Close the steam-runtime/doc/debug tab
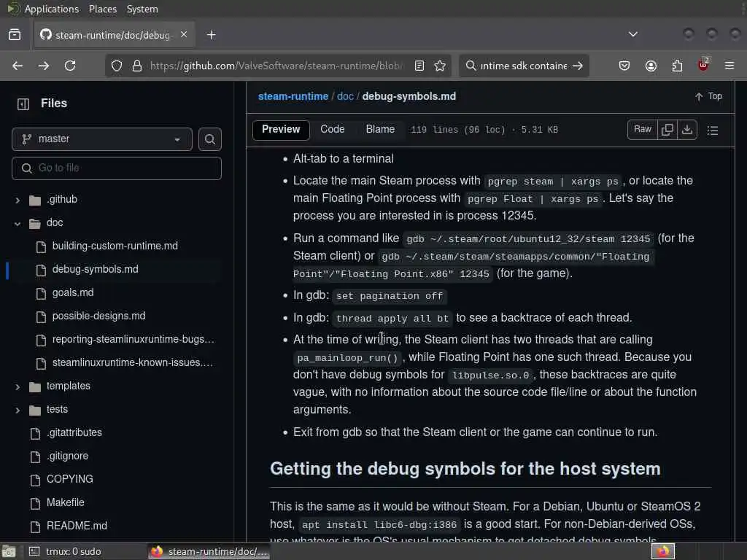Viewport: 747px width, 560px height. click(184, 35)
